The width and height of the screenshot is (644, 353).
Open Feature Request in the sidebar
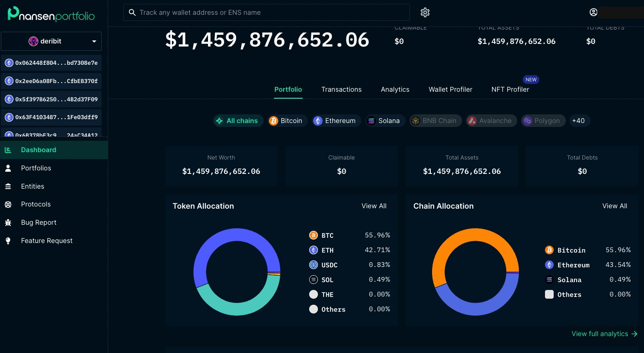54,241
